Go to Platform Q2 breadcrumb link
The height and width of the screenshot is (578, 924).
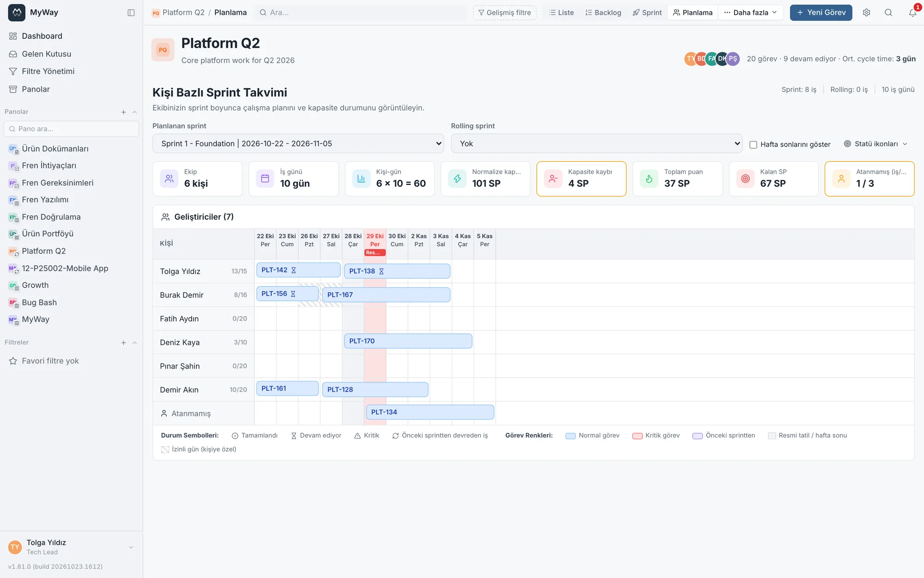point(183,12)
